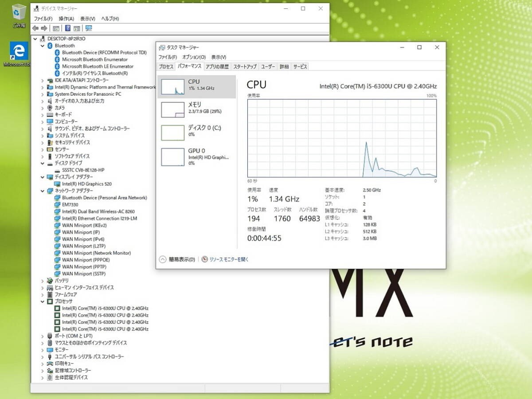532x399 pixels.
Task: Collapse the DESKTOP-8P2IR3O root node
Action: coord(35,39)
